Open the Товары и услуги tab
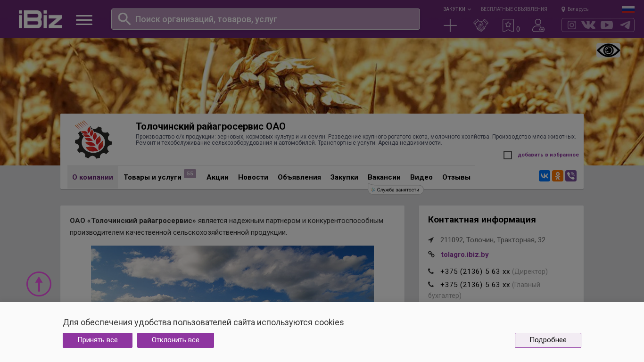The width and height of the screenshot is (644, 362). 153,177
